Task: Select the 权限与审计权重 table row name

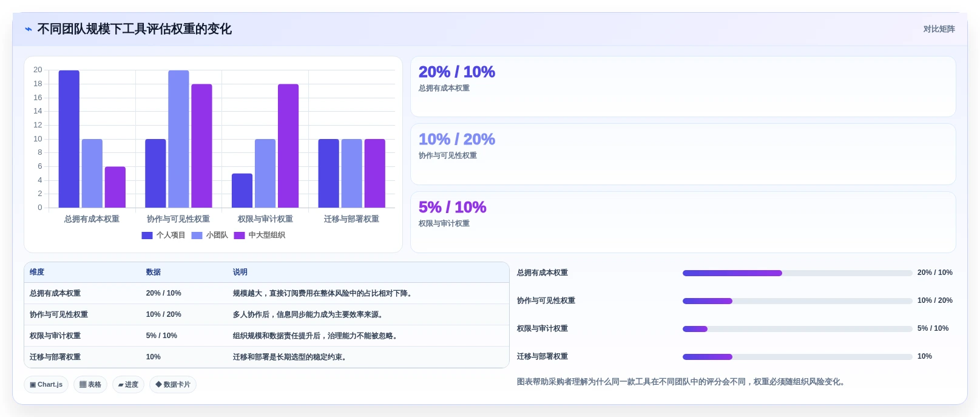Action: [x=55, y=336]
